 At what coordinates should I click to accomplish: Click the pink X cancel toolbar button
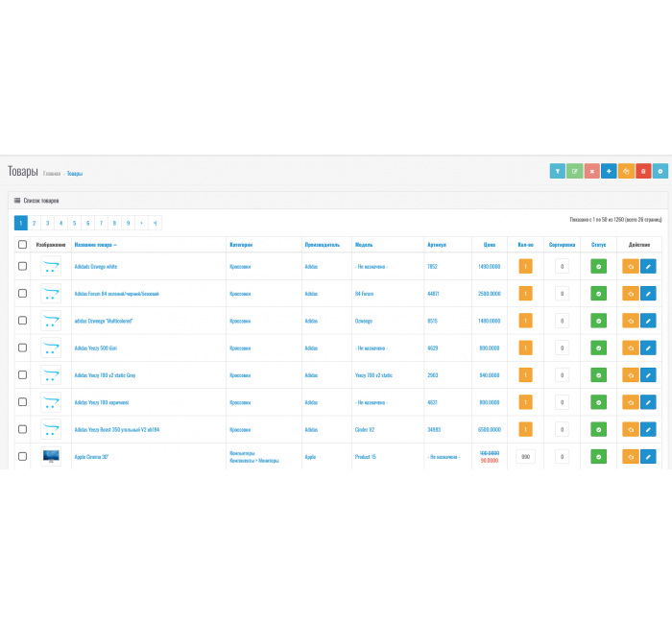click(592, 171)
